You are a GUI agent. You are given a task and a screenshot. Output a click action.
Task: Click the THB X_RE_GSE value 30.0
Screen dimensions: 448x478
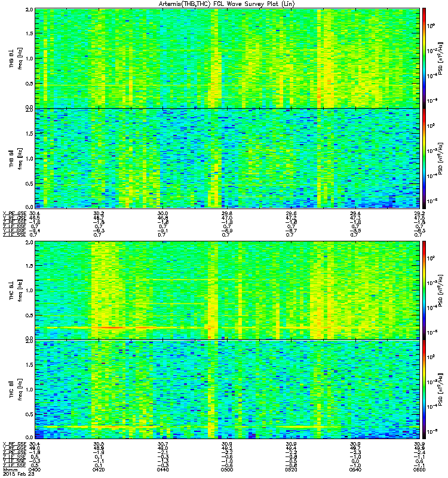point(162,213)
